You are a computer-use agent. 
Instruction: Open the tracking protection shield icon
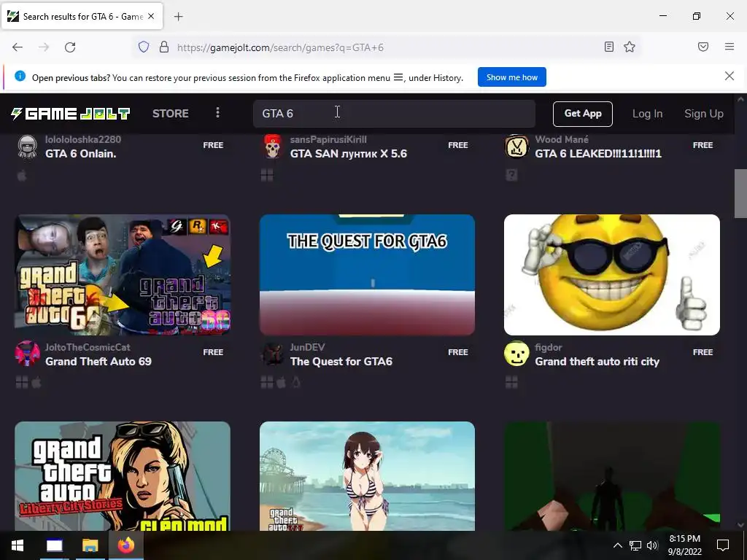click(144, 47)
